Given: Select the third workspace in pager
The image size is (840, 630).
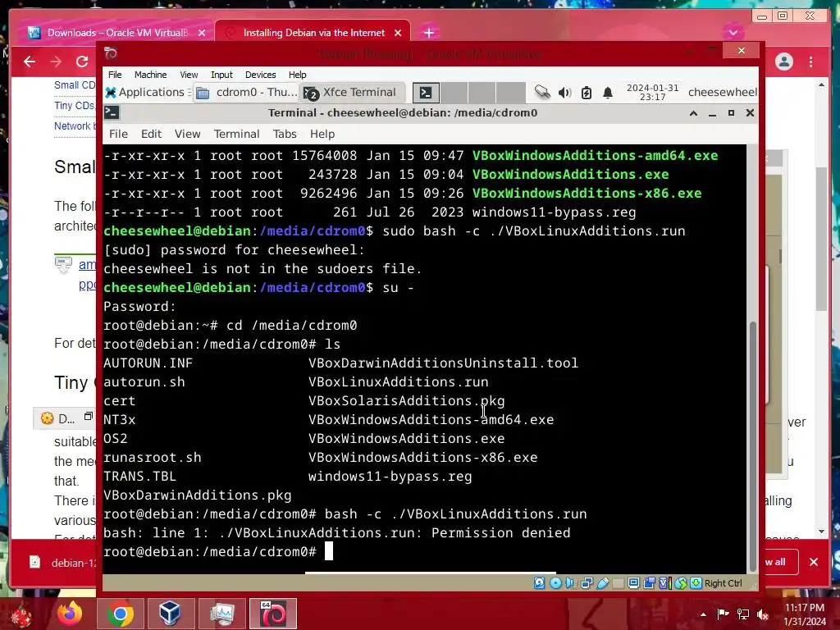Looking at the screenshot, I should [x=482, y=93].
